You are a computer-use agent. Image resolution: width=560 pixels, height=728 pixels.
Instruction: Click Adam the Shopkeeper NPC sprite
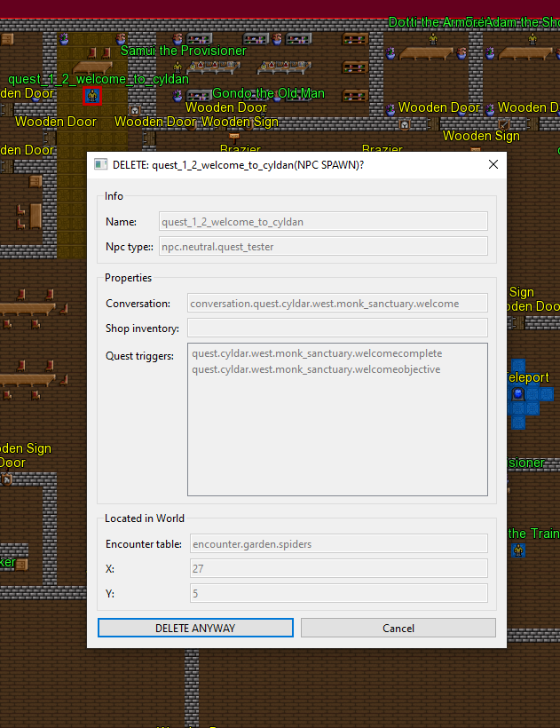[x=532, y=38]
